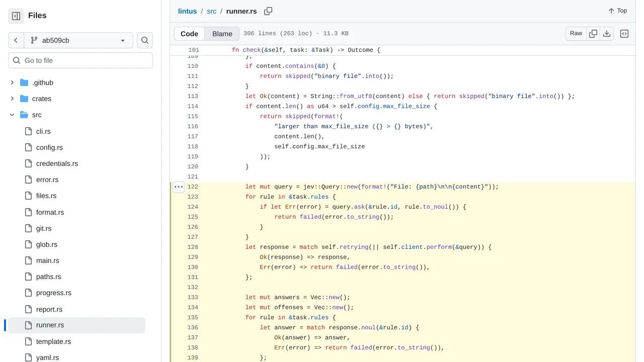Image resolution: width=644 pixels, height=362 pixels.
Task: Open files.rs in the file tree
Action: click(46, 196)
